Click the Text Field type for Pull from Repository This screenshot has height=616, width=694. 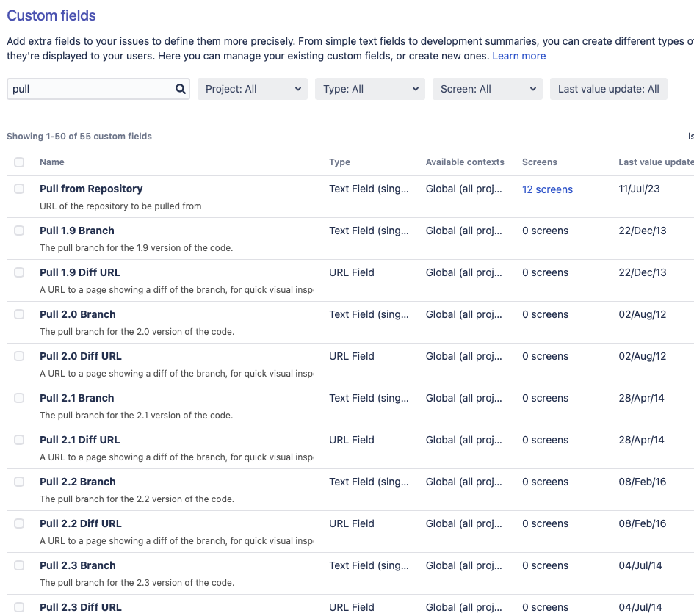pos(369,189)
